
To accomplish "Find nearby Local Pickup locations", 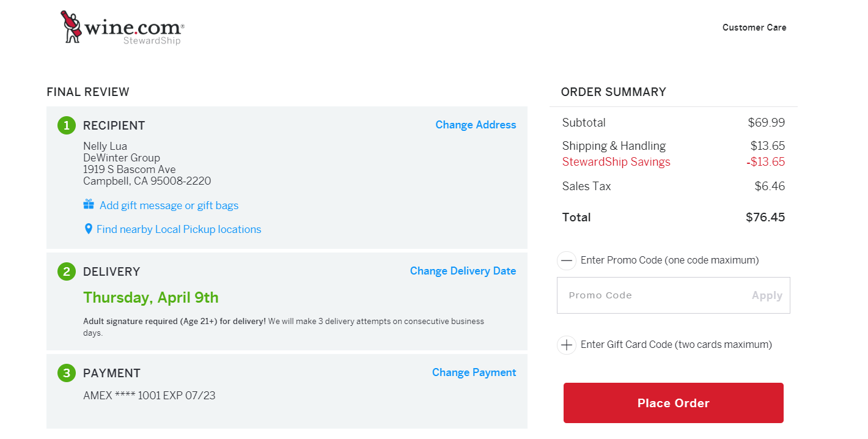I will tap(178, 229).
